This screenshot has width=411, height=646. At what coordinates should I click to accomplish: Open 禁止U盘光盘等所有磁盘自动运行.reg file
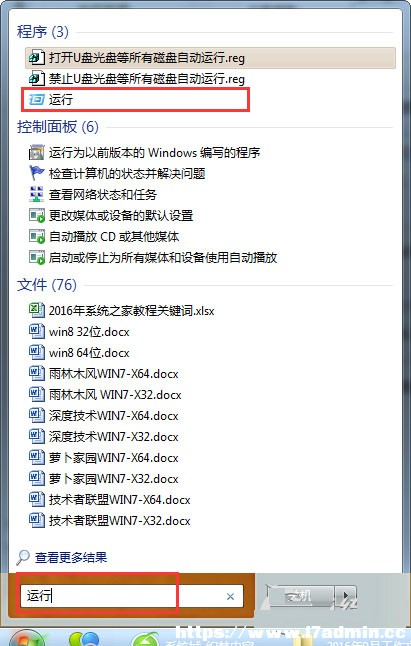(x=210, y=79)
